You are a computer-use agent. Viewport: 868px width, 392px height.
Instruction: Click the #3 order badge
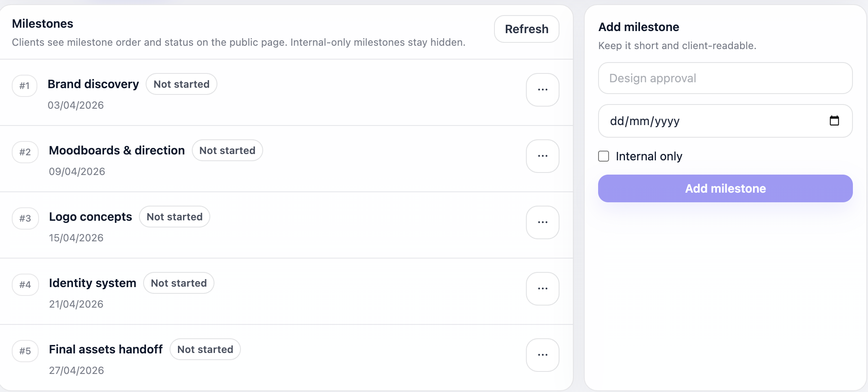pyautogui.click(x=25, y=218)
